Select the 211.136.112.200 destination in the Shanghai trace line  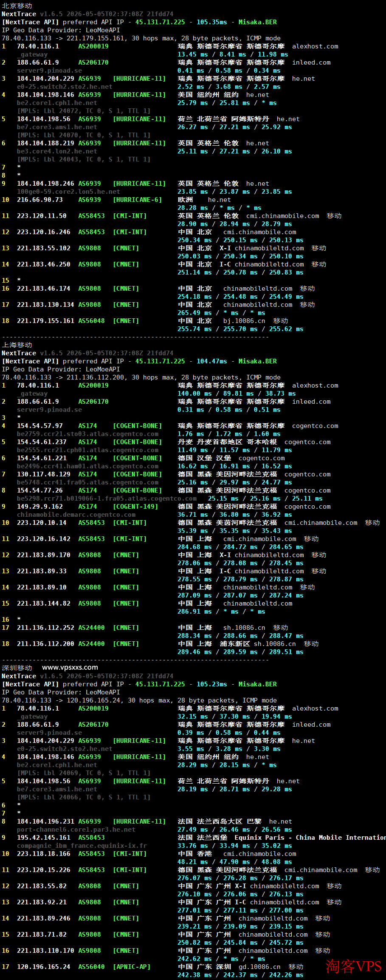[x=95, y=377]
